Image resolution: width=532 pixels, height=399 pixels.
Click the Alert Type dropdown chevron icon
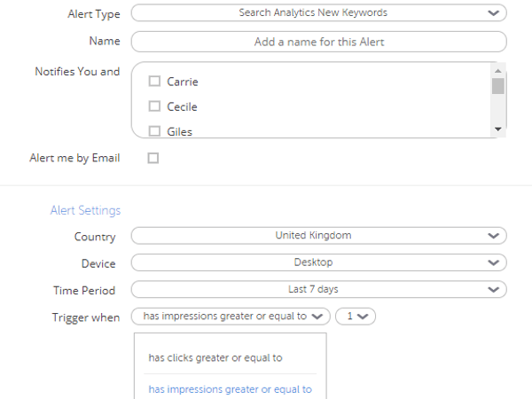click(493, 13)
